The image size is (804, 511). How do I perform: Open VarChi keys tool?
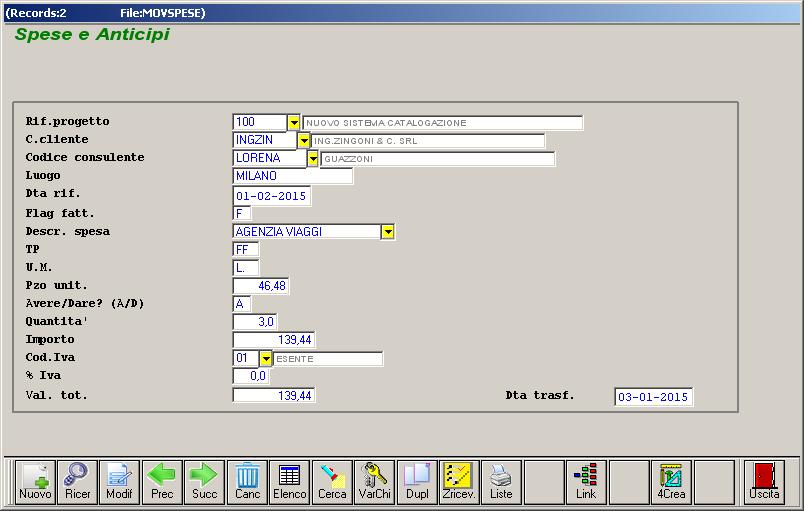pyautogui.click(x=375, y=482)
